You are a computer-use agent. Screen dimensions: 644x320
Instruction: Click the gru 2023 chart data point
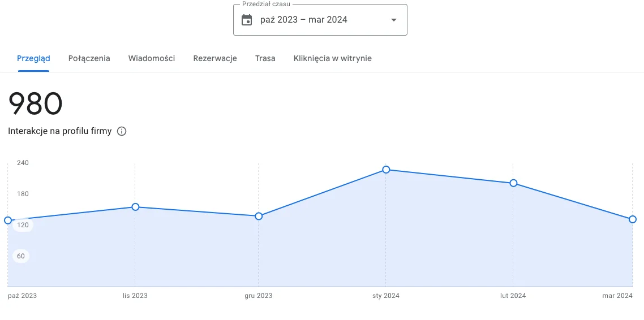259,216
